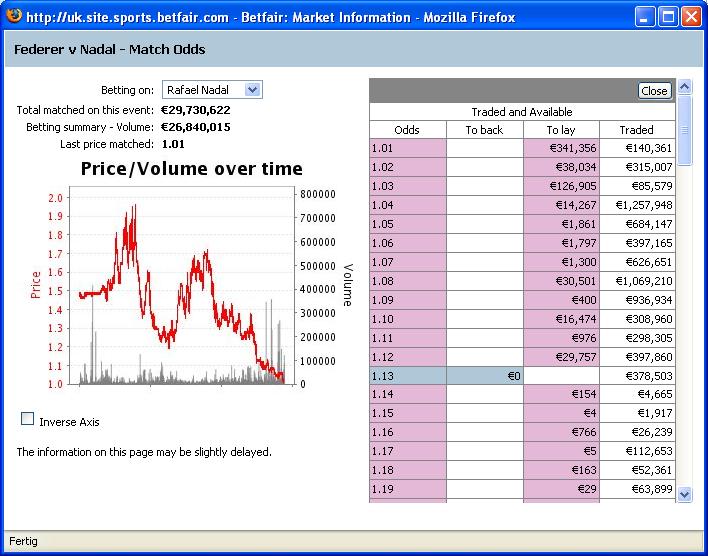Maximize the Firefox window
Screen dimensions: 708x556
[668, 17]
